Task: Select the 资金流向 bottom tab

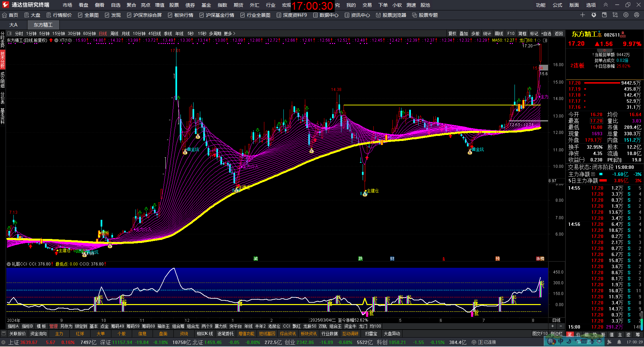Action: 39,334
